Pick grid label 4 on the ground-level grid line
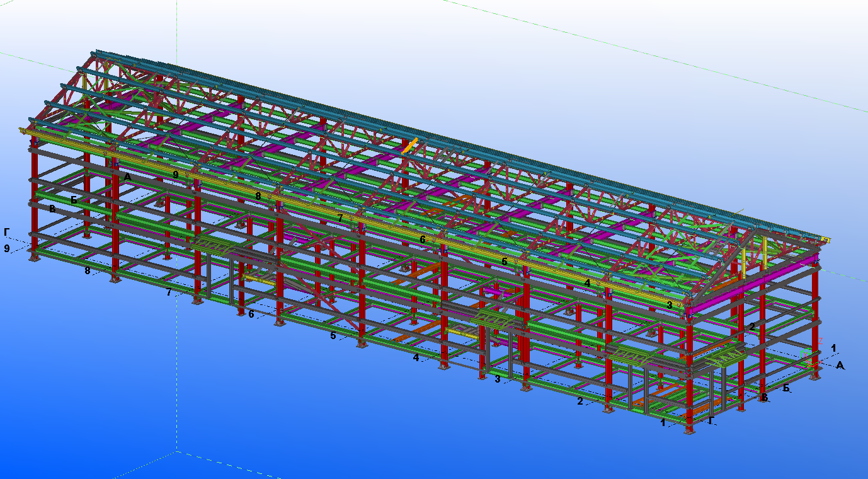Screen dimensions: 868x479 coord(416,358)
